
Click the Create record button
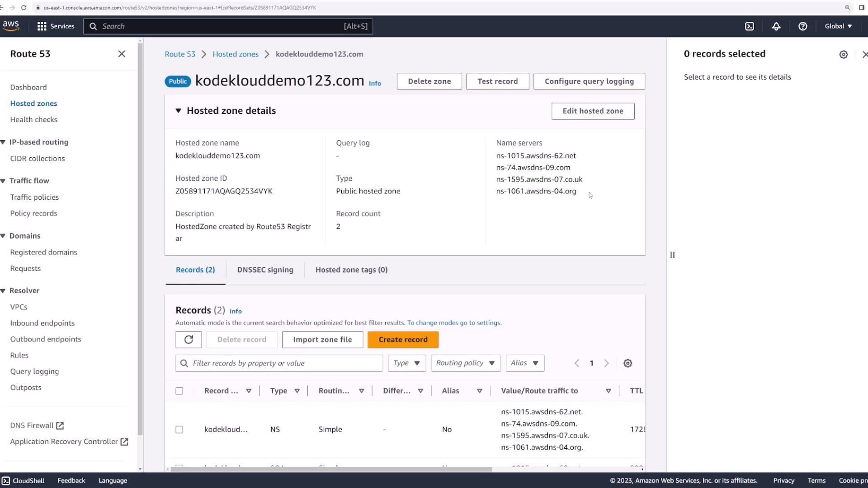tap(403, 339)
